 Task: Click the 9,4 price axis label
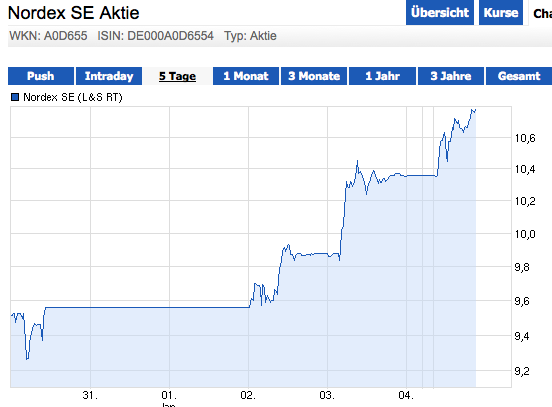point(522,336)
